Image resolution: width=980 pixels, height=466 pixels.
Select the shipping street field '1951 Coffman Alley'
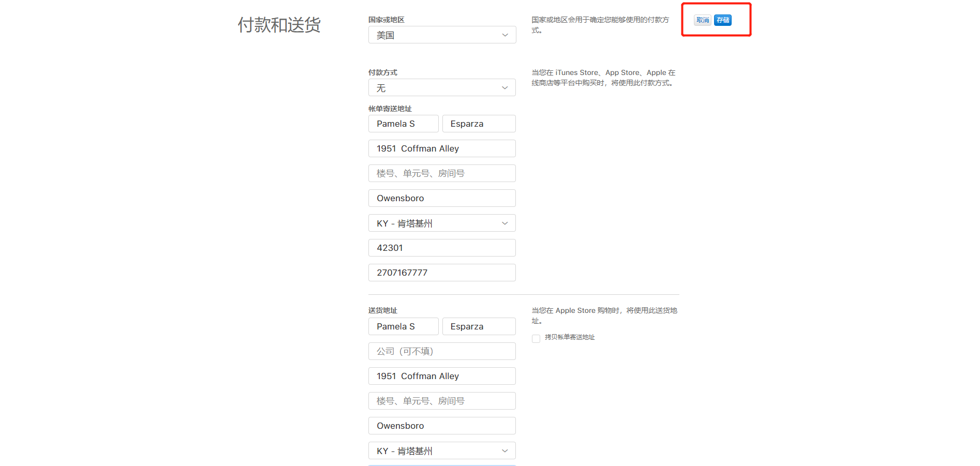[442, 377]
